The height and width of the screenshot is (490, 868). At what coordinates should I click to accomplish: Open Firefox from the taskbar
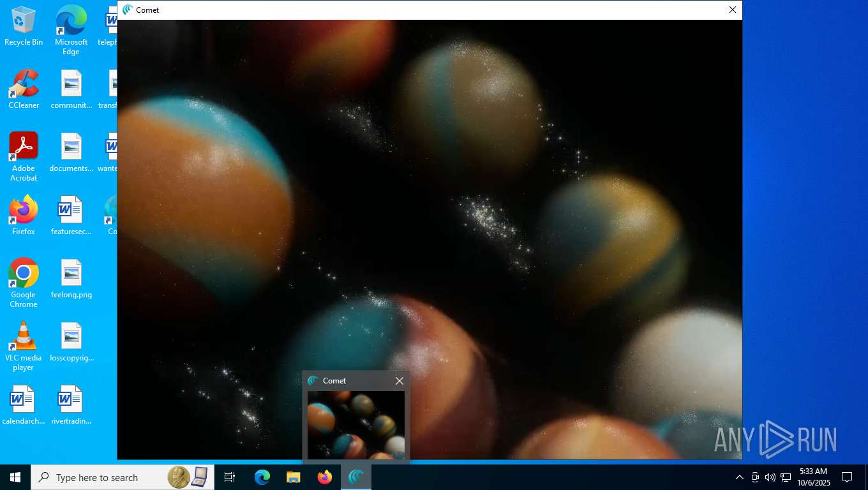coord(325,477)
